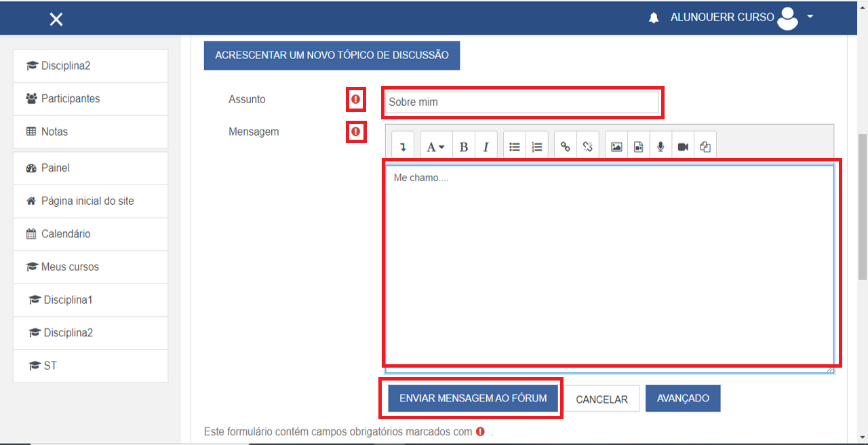Click the record audio microphone icon
868x445 pixels.
tap(660, 147)
